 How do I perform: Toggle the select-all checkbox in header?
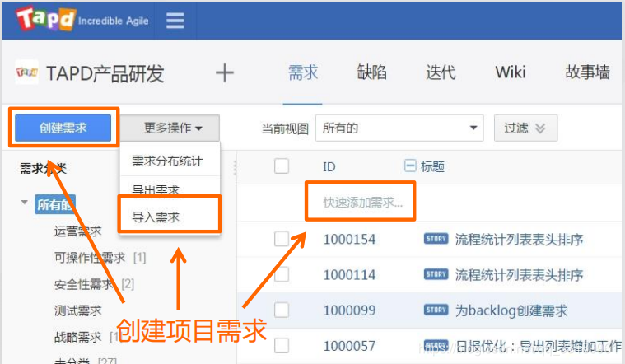(282, 166)
